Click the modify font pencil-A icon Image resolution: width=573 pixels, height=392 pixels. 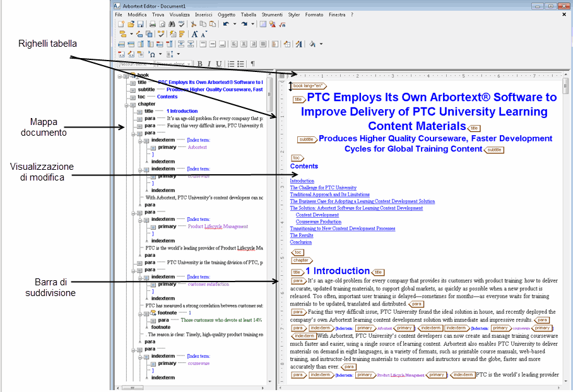coord(298,44)
